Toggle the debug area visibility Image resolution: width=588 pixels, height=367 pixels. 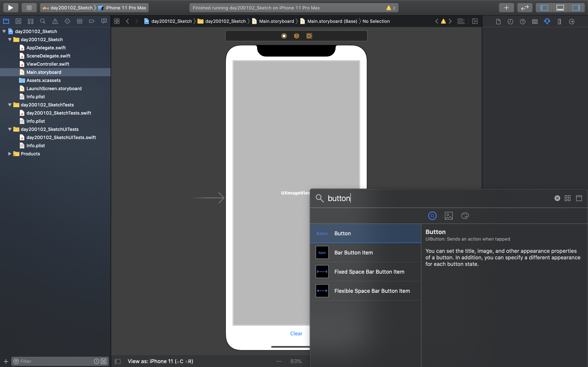pyautogui.click(x=560, y=8)
